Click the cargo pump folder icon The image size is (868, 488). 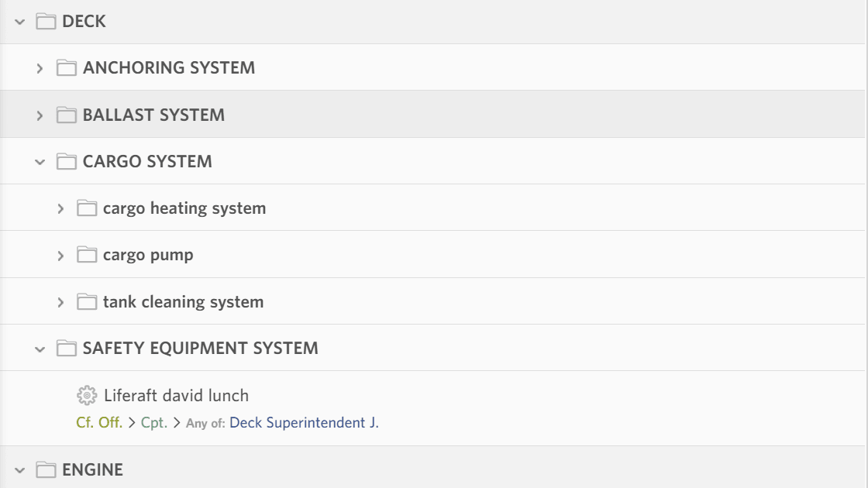(x=87, y=254)
